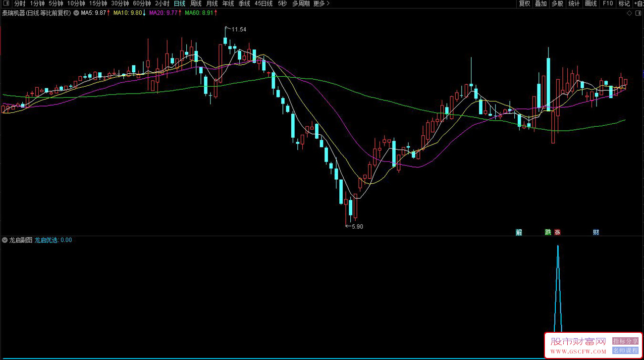Select the 30分钟 period
Viewport: 644px width, 360px height.
[x=119, y=3]
